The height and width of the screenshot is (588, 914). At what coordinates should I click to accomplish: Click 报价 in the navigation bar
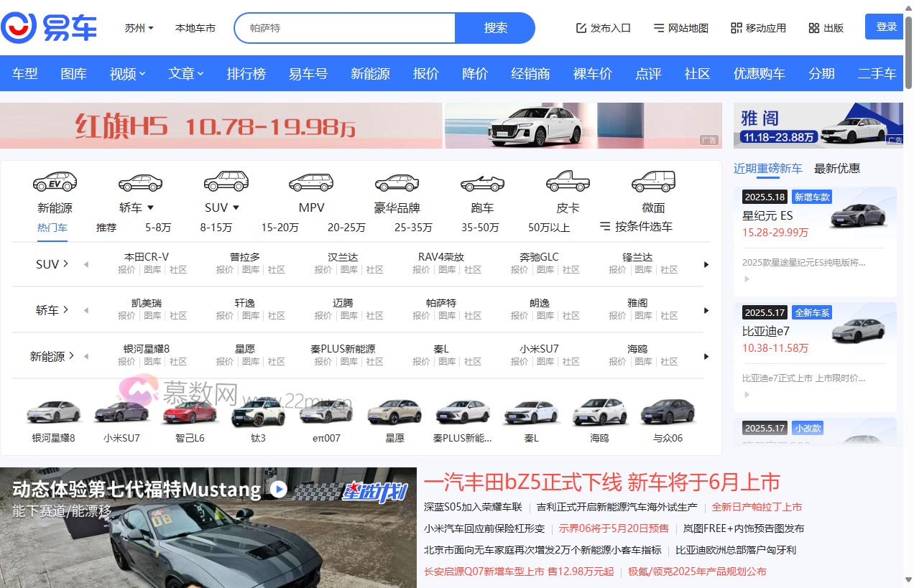point(425,73)
